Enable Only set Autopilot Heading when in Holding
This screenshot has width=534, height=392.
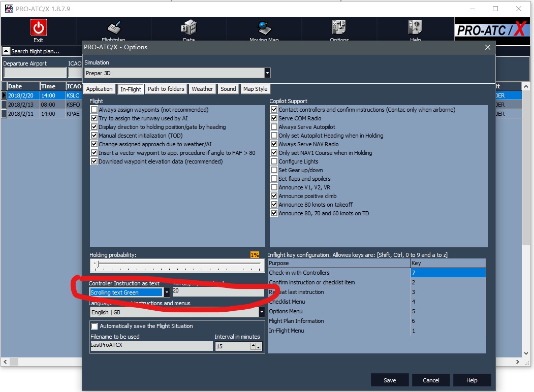click(x=274, y=136)
